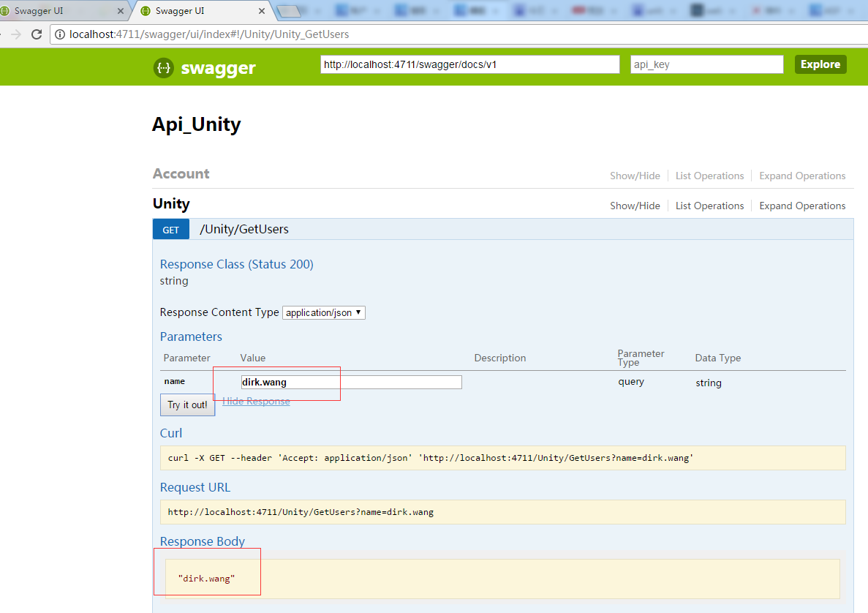Screen dimensions: 868x613
Task: Click the site info icon in address bar
Action: tap(60, 34)
